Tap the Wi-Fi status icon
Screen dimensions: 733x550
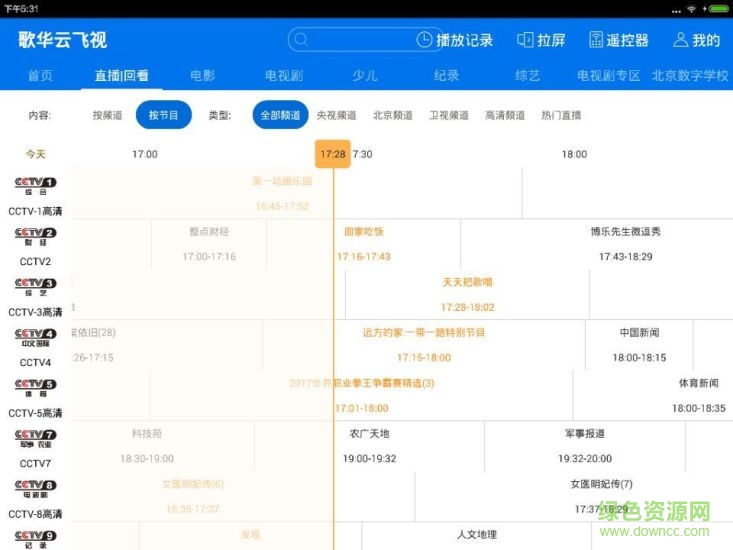(691, 9)
